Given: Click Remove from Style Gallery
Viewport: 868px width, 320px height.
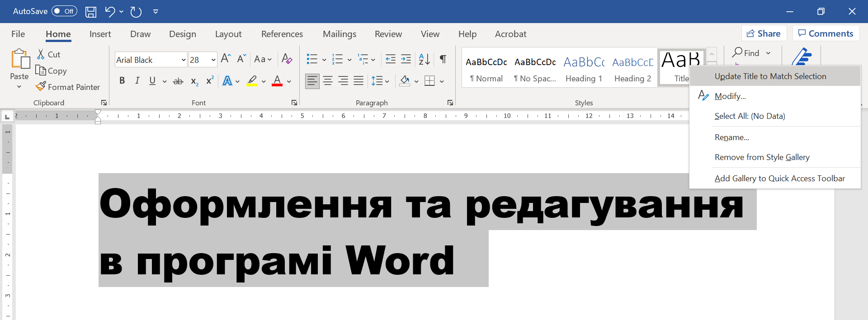Looking at the screenshot, I should pos(775,157).
